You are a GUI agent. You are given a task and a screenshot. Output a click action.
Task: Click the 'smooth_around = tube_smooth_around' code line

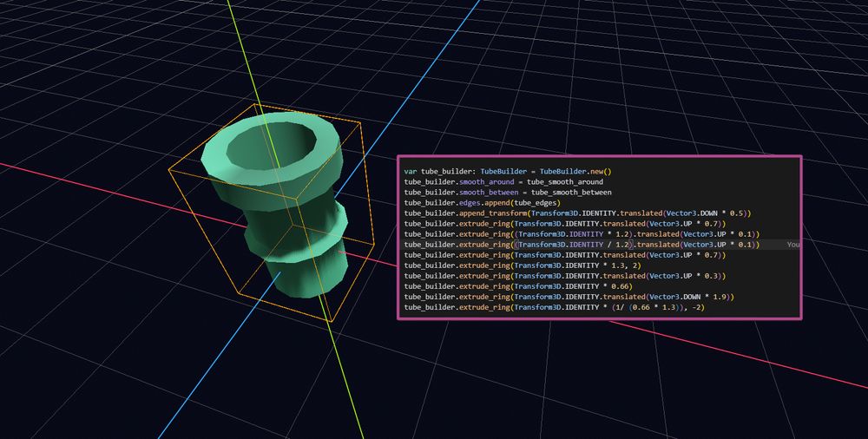pyautogui.click(x=503, y=181)
